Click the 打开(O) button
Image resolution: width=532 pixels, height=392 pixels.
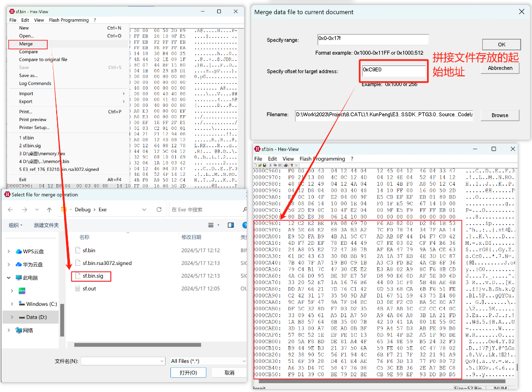click(188, 373)
